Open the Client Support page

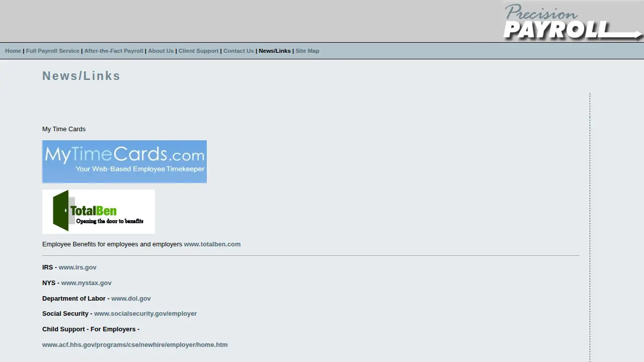click(x=199, y=51)
